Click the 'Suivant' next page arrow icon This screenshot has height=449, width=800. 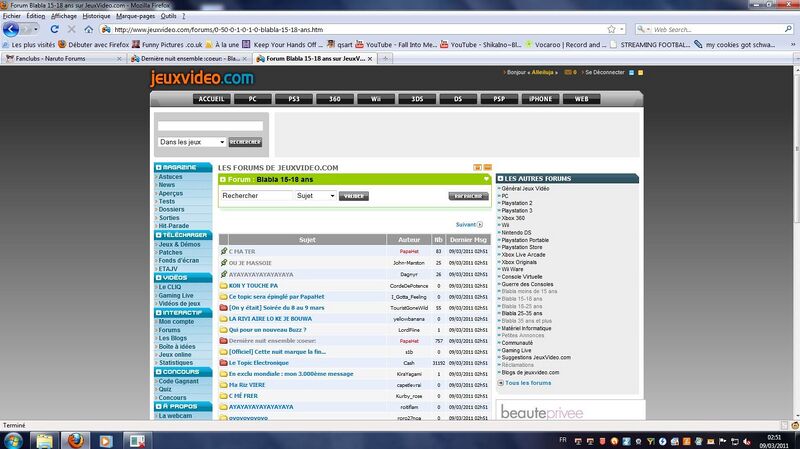click(x=480, y=225)
